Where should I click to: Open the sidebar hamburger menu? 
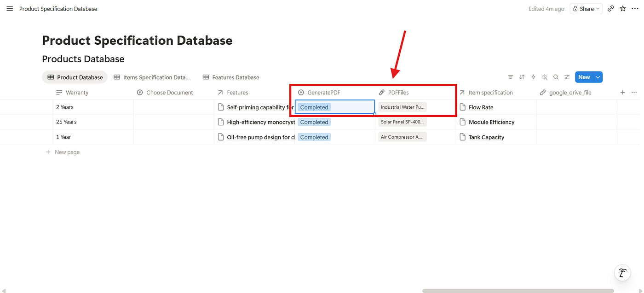pos(10,9)
